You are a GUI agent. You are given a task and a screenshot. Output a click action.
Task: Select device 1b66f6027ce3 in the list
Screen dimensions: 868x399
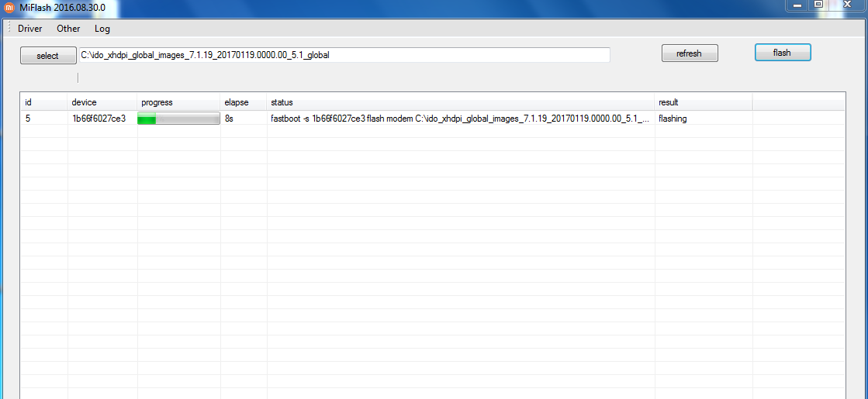coord(99,119)
